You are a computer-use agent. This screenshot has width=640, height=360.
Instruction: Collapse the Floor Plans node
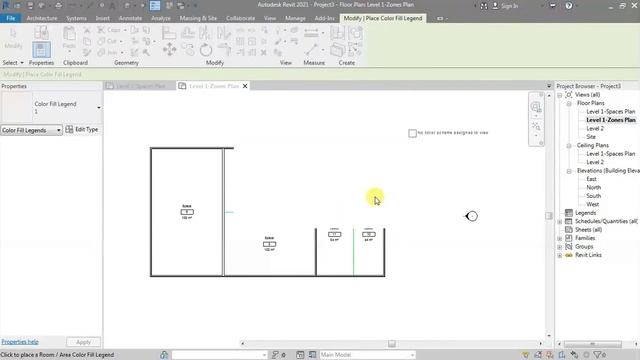569,103
